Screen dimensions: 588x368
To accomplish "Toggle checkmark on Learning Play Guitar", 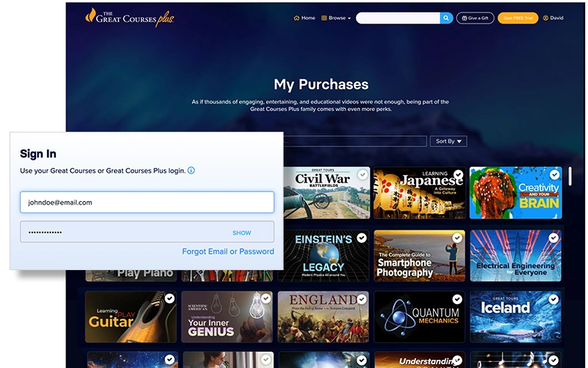I will tap(170, 299).
